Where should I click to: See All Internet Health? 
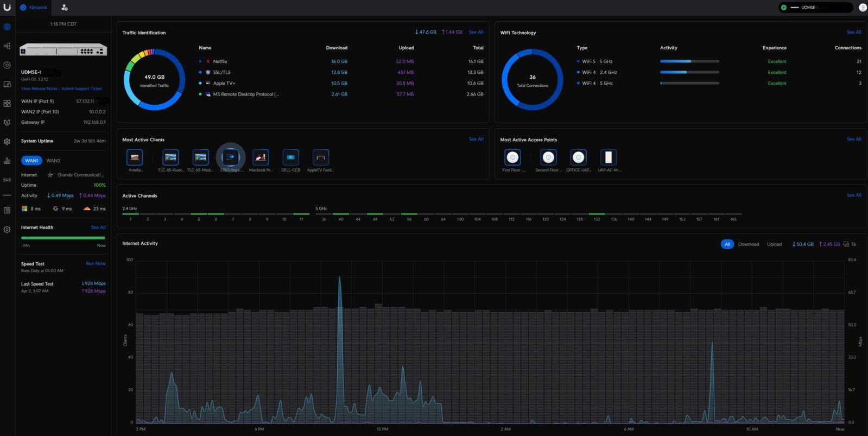click(x=98, y=228)
